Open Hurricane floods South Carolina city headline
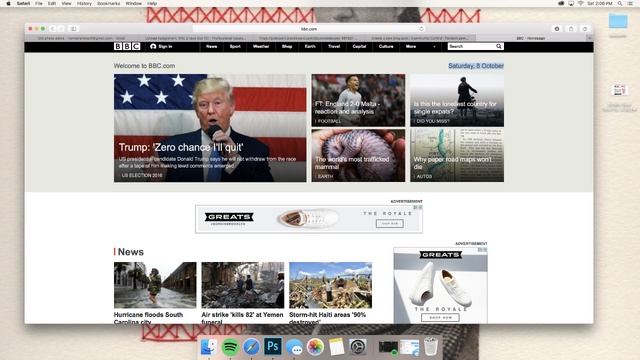 pos(148,318)
